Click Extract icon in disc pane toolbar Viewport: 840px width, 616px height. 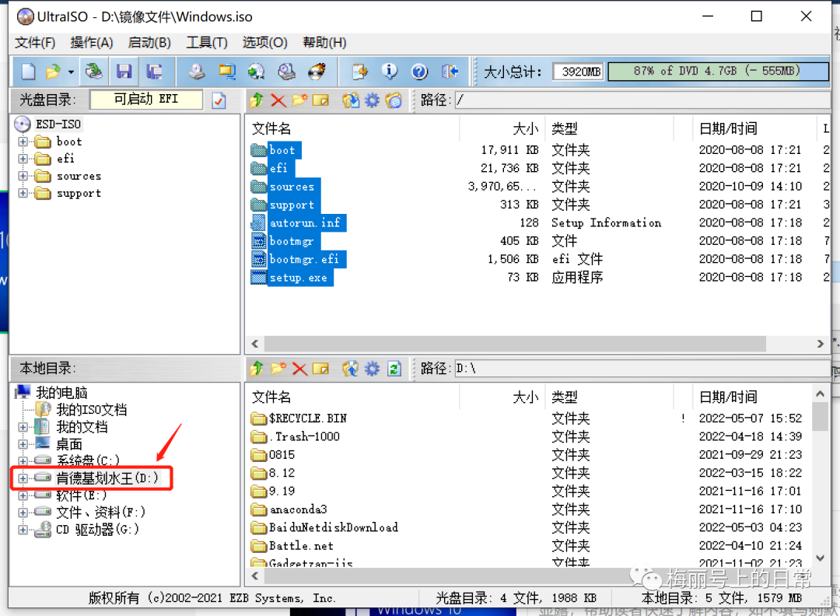click(351, 100)
